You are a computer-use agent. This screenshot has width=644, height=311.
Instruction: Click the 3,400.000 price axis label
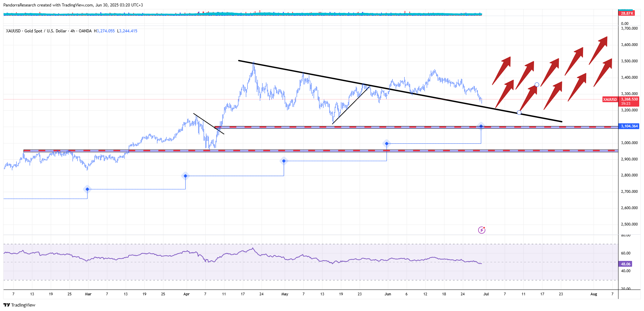pos(629,77)
